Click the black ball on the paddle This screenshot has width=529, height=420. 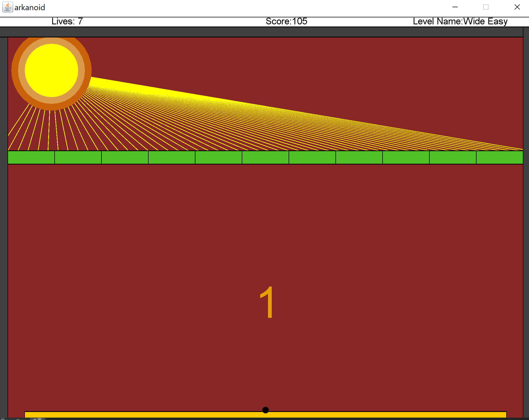(x=265, y=410)
